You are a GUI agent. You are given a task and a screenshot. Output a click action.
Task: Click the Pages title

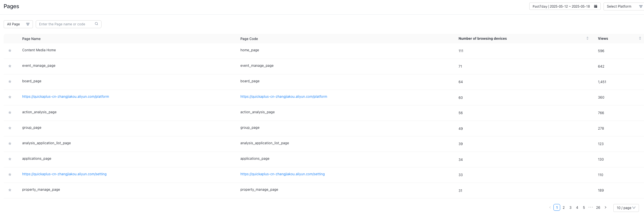(x=12, y=6)
